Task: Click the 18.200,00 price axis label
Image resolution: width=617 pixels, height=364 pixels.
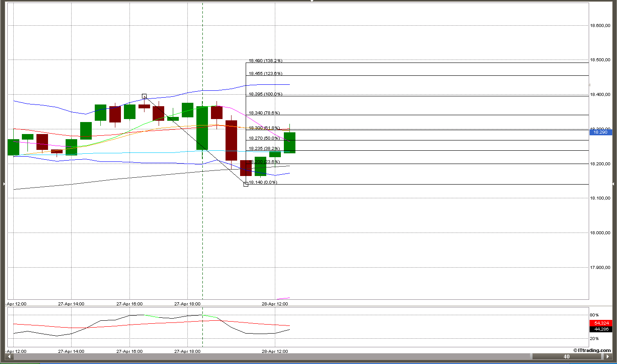Action: (x=600, y=164)
